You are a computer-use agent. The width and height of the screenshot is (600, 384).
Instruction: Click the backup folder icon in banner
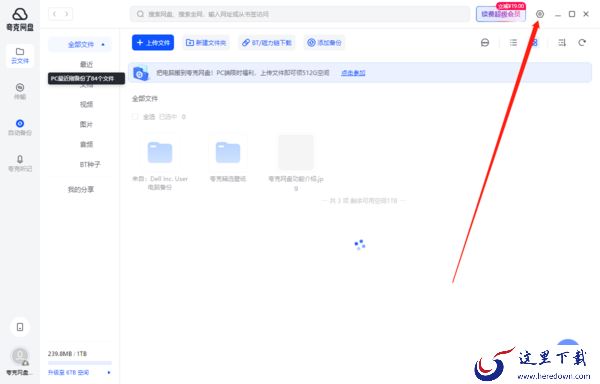coord(141,73)
